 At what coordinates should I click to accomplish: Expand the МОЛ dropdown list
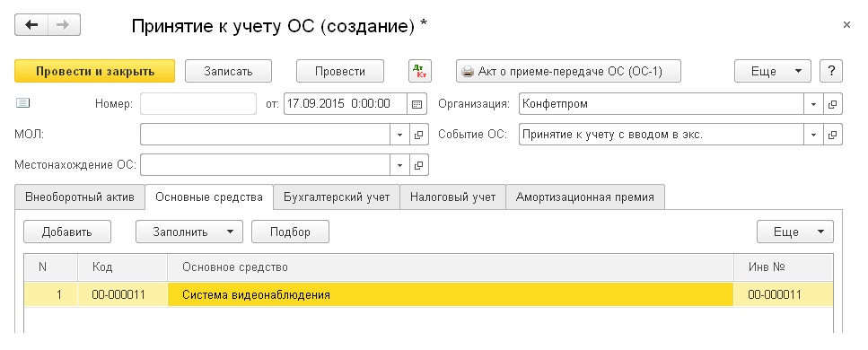(399, 135)
